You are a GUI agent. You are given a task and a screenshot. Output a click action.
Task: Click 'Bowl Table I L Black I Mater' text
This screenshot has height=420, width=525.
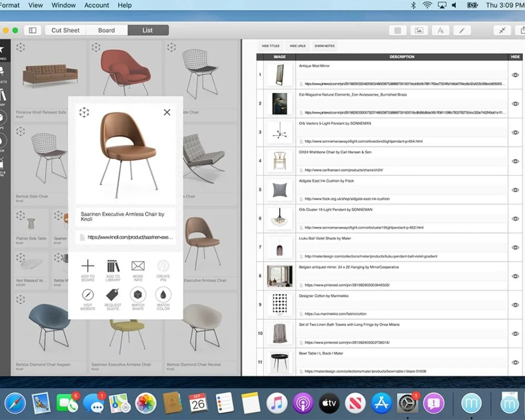321,353
